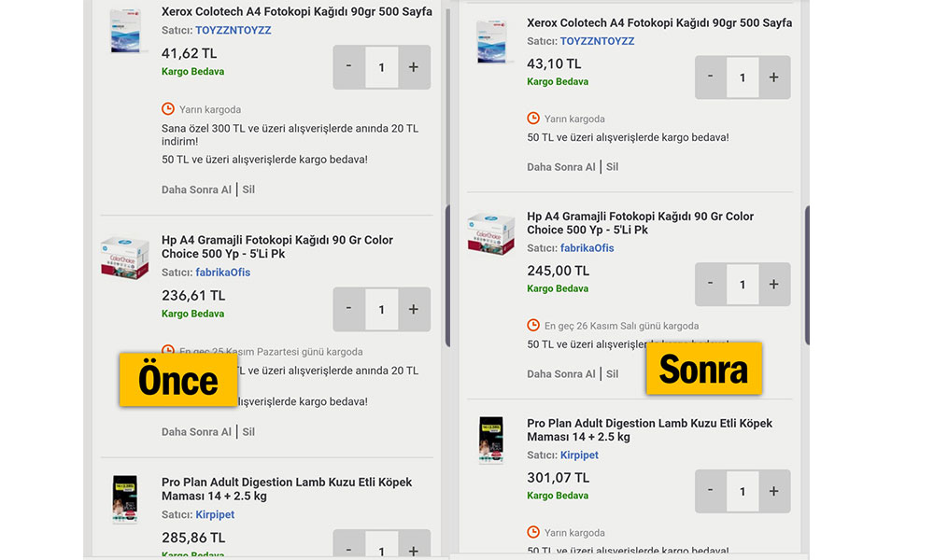The height and width of the screenshot is (560, 934).
Task: Increase Xerox Colotech quantity in left cart
Action: point(414,67)
